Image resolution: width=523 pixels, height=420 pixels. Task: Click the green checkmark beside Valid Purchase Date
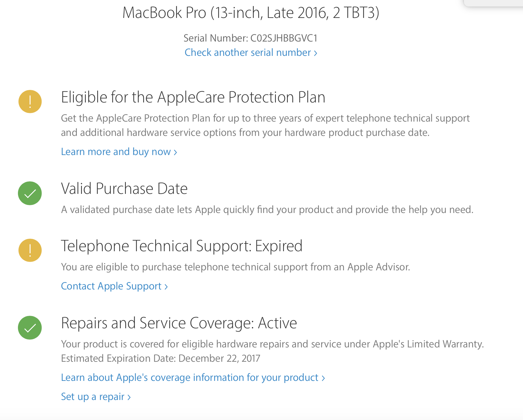[30, 193]
